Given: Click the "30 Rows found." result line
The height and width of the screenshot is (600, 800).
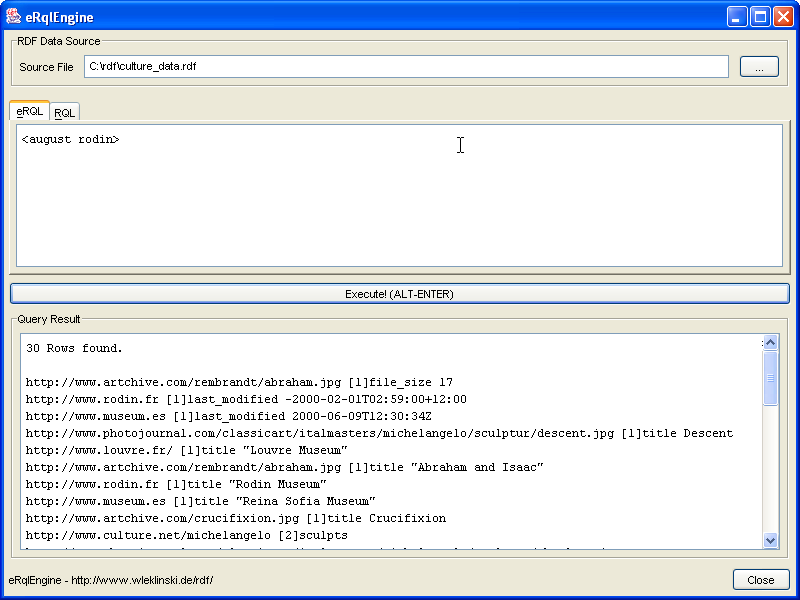Looking at the screenshot, I should coord(74,348).
